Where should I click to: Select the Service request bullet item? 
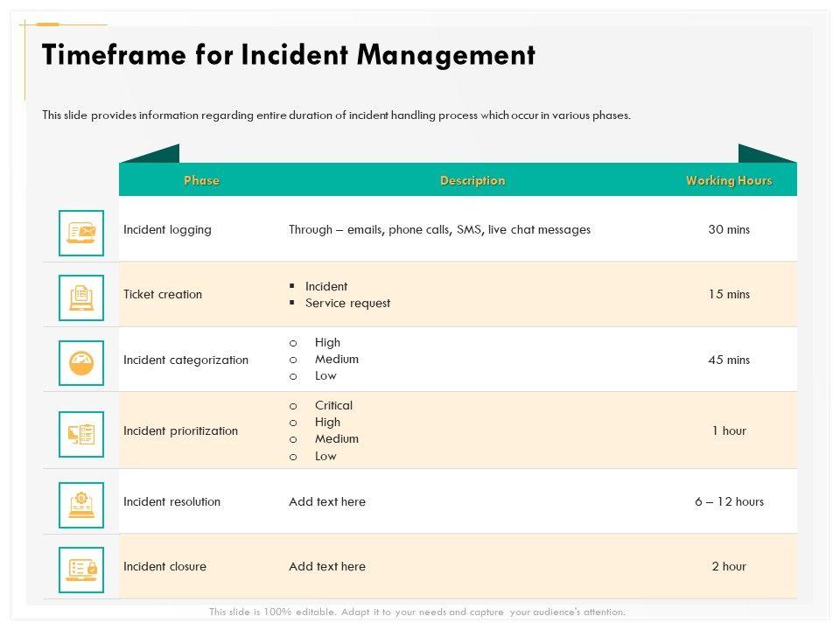347,303
